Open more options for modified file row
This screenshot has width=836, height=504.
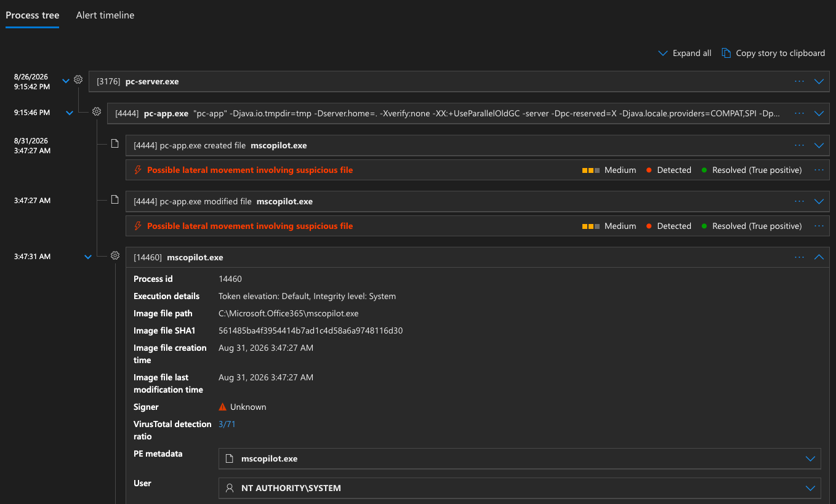click(x=799, y=201)
